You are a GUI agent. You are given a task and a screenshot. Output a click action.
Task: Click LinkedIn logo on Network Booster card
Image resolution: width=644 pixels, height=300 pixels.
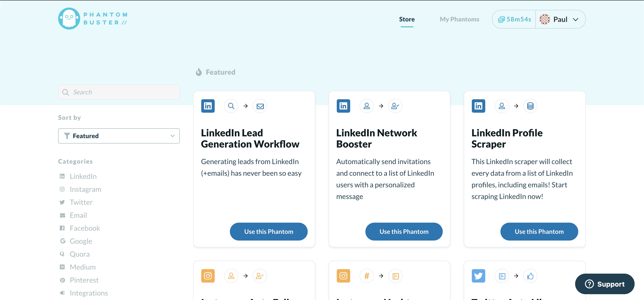343,106
